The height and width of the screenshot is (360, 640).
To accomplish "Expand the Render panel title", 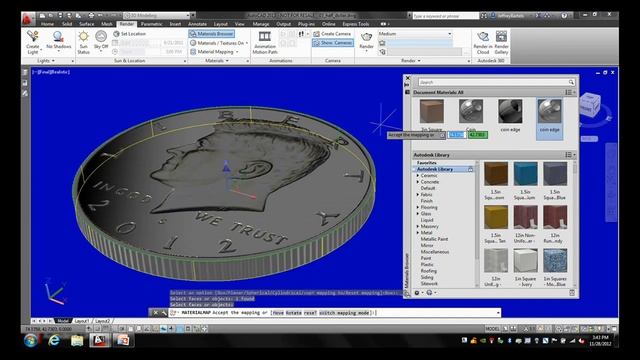I will tap(410, 60).
